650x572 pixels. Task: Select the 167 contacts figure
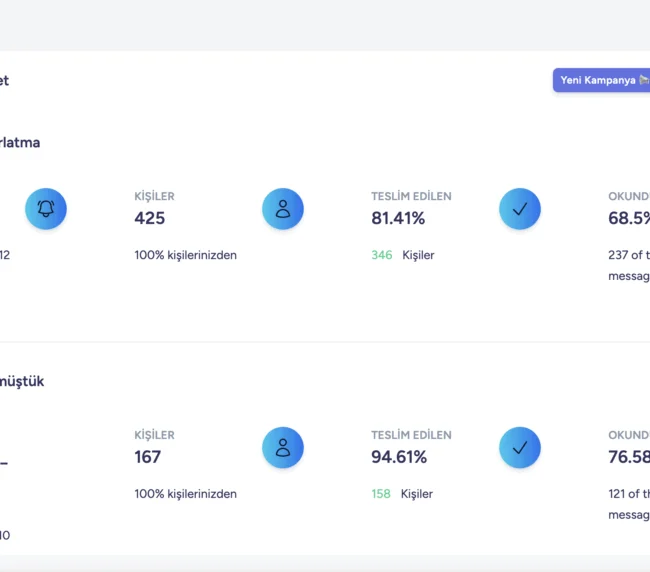pyautogui.click(x=148, y=457)
